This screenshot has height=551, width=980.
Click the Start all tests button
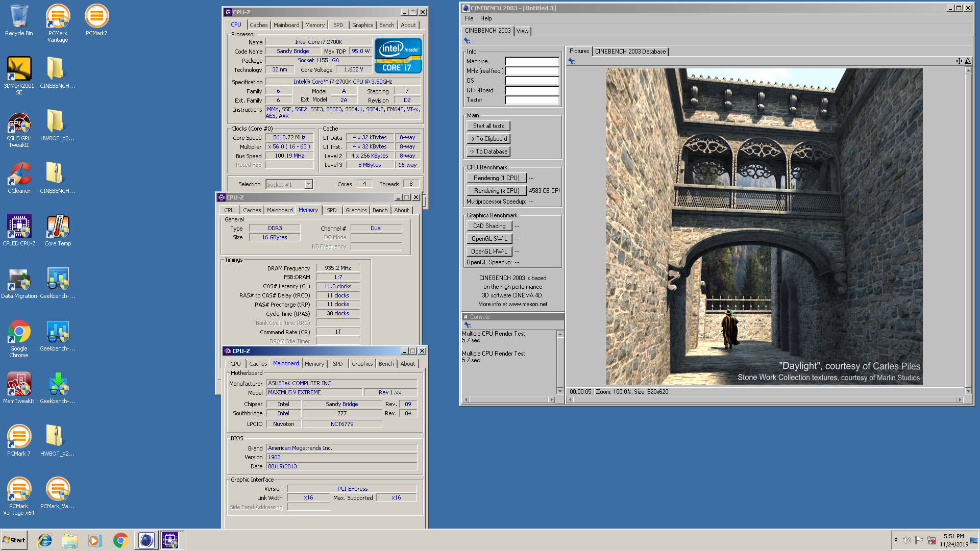[488, 126]
